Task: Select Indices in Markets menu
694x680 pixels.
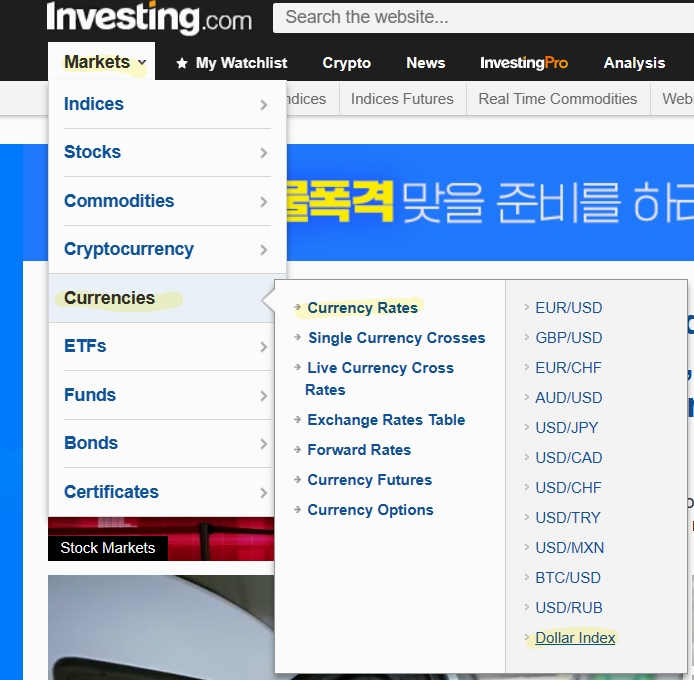Action: (x=94, y=104)
